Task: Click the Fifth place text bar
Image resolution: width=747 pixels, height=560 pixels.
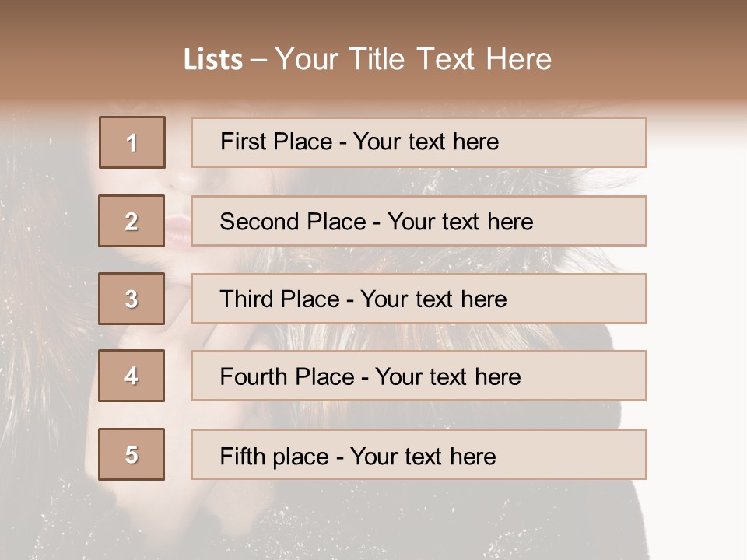Action: pyautogui.click(x=419, y=454)
